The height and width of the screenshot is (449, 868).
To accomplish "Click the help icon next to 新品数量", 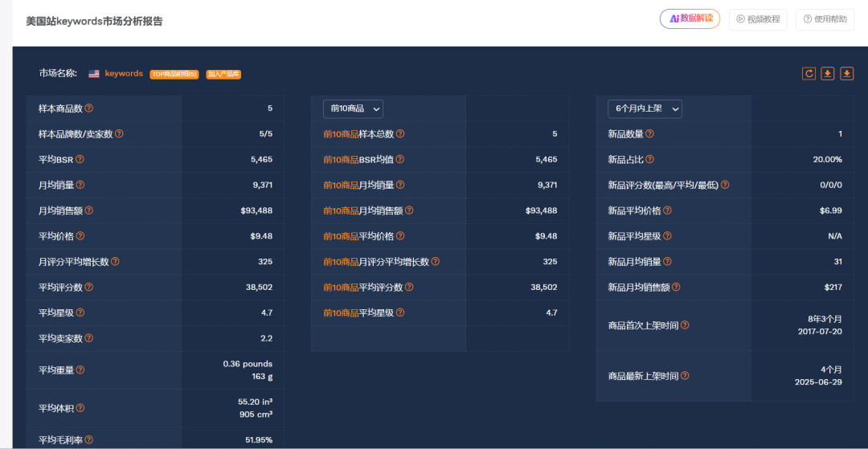I will pyautogui.click(x=650, y=134).
